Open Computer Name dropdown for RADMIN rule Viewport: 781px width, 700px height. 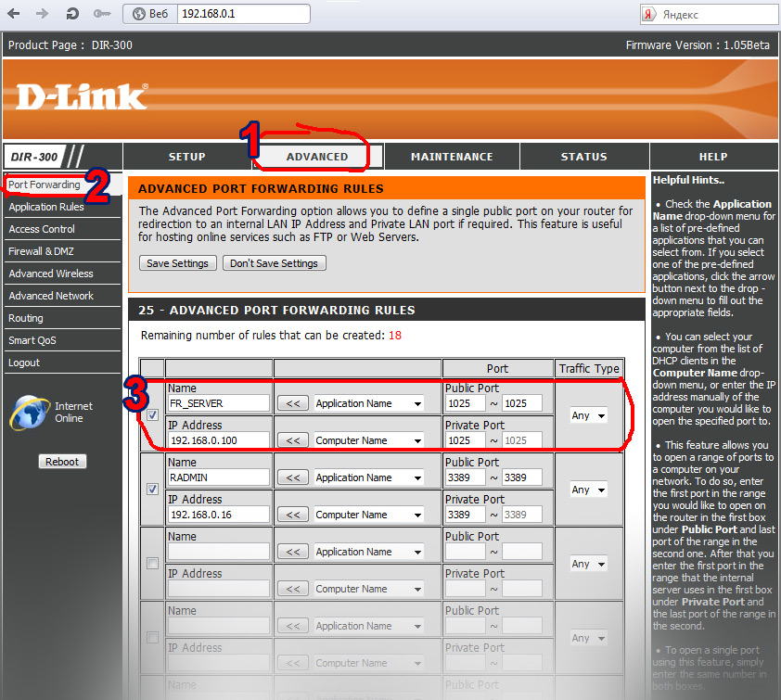368,515
